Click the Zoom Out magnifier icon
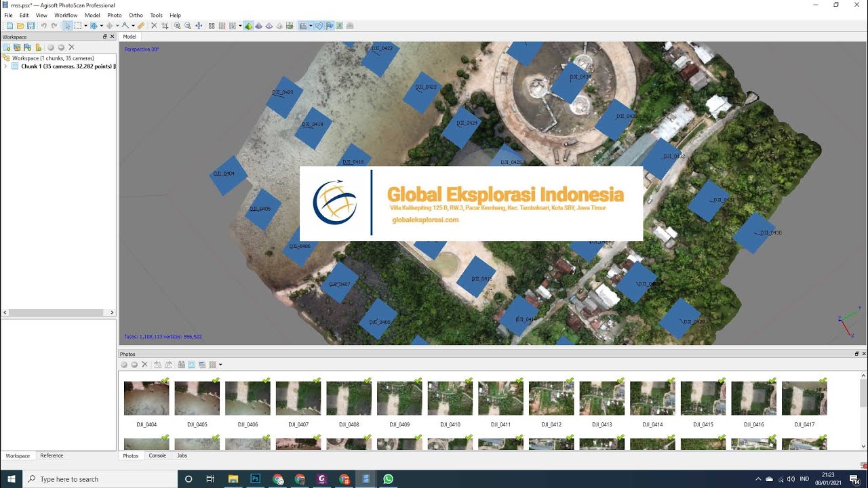Viewport: 868px width, 488px height. click(188, 26)
